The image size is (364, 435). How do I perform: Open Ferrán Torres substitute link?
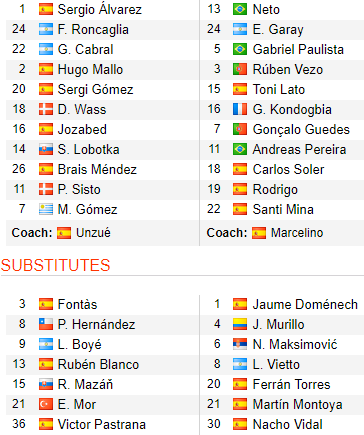pos(291,384)
